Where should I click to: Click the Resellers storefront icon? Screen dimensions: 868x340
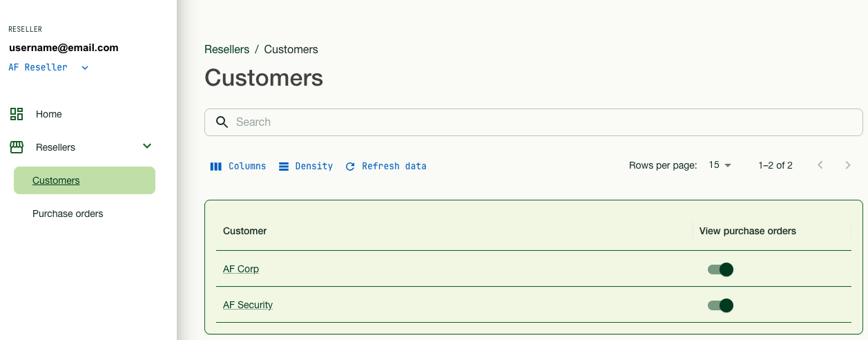click(x=17, y=147)
